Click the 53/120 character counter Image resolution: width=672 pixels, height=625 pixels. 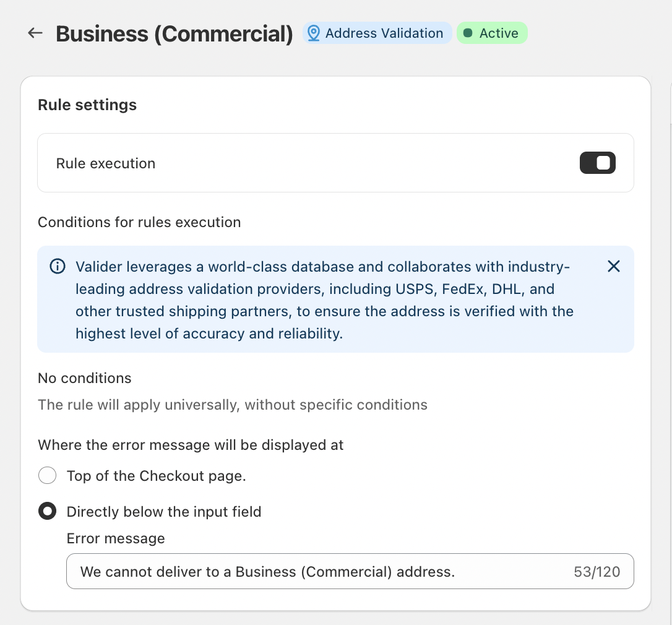pos(597,572)
